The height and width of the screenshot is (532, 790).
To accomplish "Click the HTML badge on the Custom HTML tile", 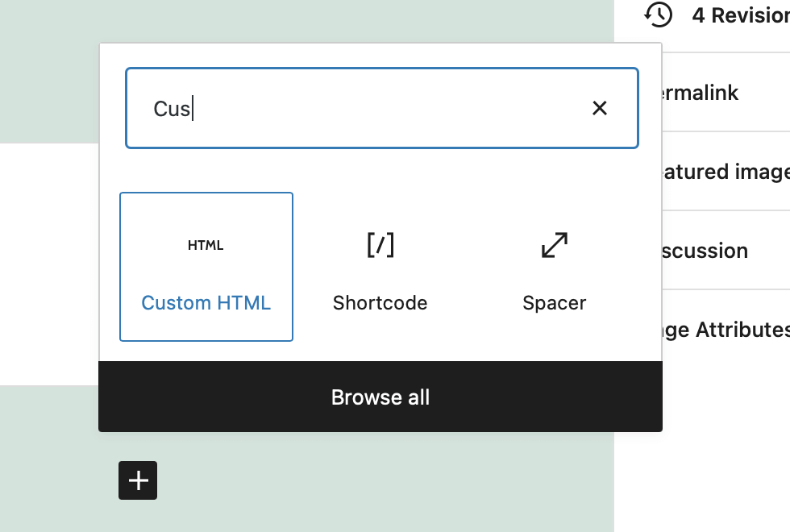I will (206, 245).
